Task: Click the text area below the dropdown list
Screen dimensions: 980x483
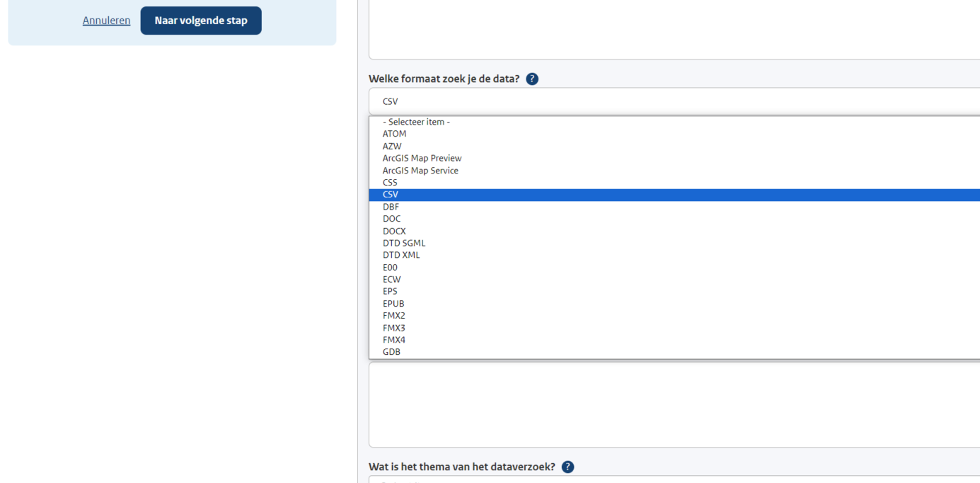Action: click(x=674, y=404)
